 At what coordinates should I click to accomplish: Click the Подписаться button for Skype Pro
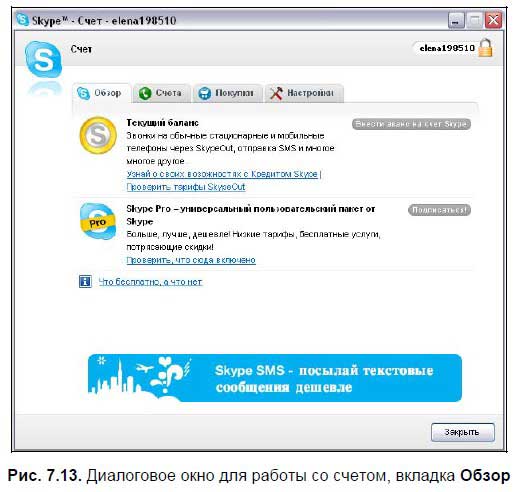tap(439, 210)
